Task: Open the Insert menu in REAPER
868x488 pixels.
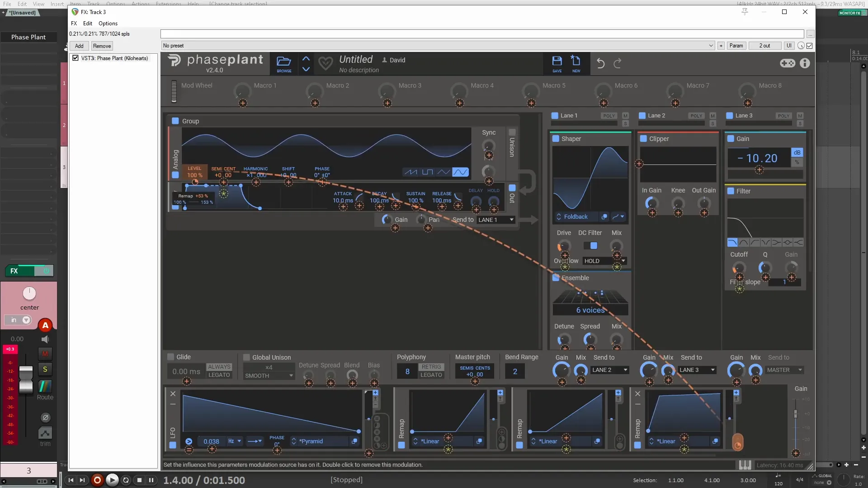Action: pyautogui.click(x=57, y=4)
